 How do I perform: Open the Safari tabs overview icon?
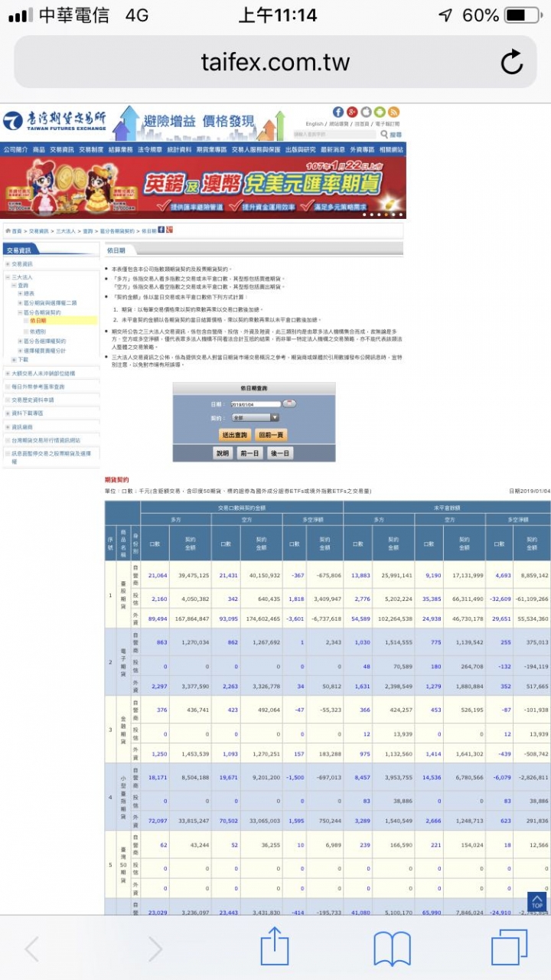pos(510,948)
